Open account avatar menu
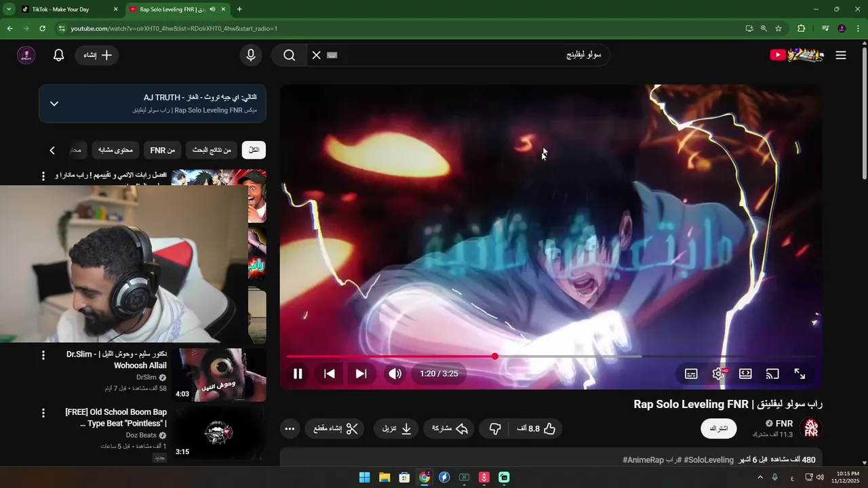The width and height of the screenshot is (868, 488). click(26, 55)
